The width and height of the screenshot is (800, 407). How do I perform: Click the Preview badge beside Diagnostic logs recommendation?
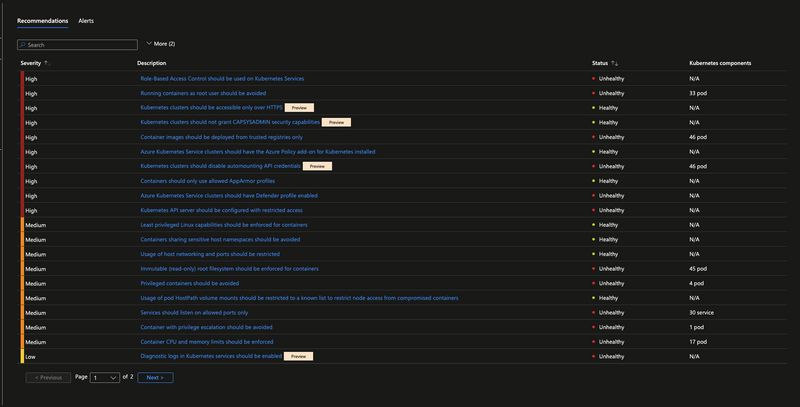pyautogui.click(x=298, y=356)
